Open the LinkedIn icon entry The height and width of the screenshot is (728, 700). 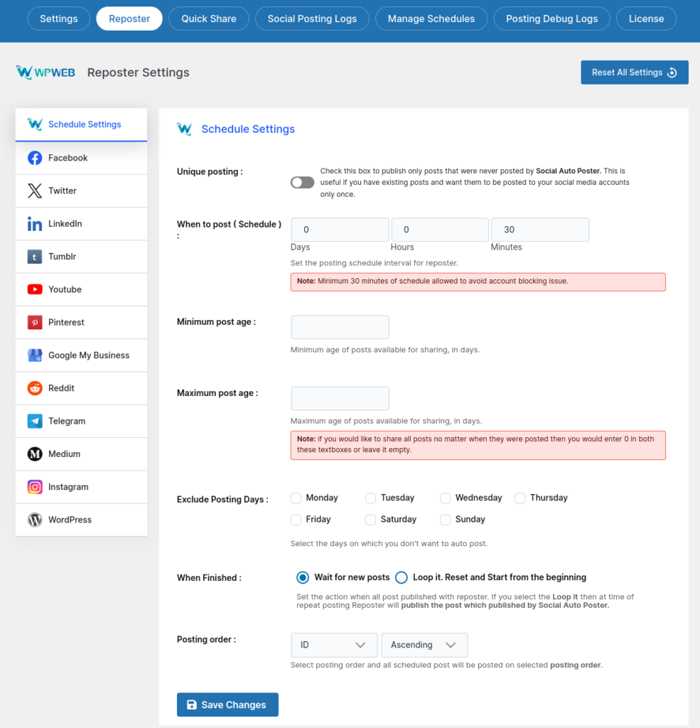pyautogui.click(x=35, y=224)
